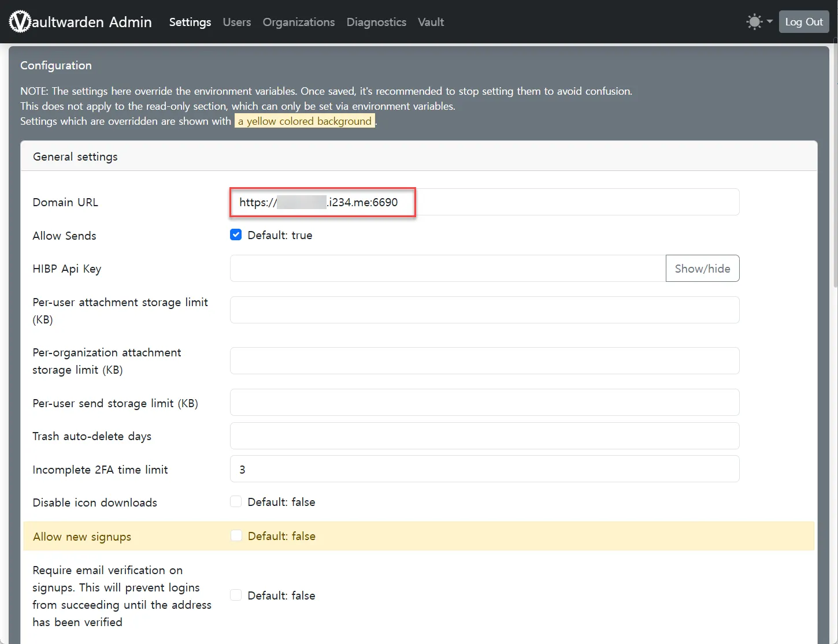The width and height of the screenshot is (838, 644).
Task: Click the Per-user send storage limit field
Action: (x=484, y=403)
